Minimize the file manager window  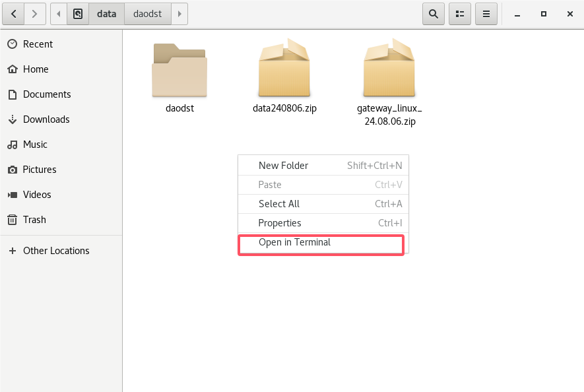pyautogui.click(x=517, y=14)
